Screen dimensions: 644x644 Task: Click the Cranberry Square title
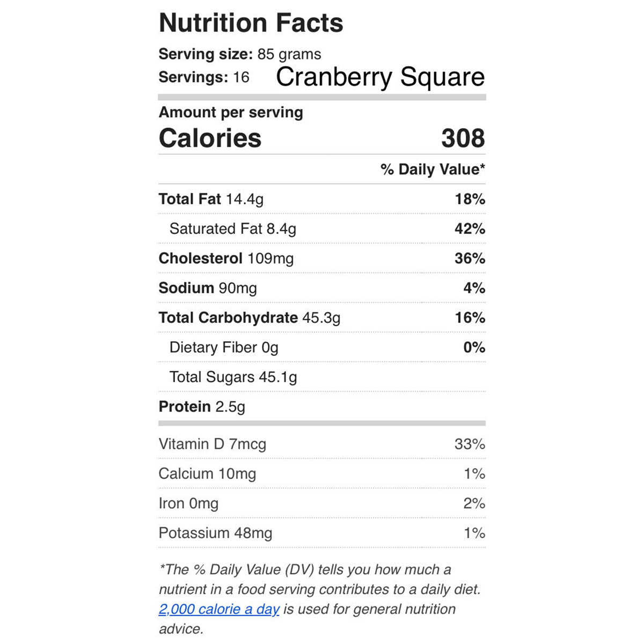tap(380, 77)
